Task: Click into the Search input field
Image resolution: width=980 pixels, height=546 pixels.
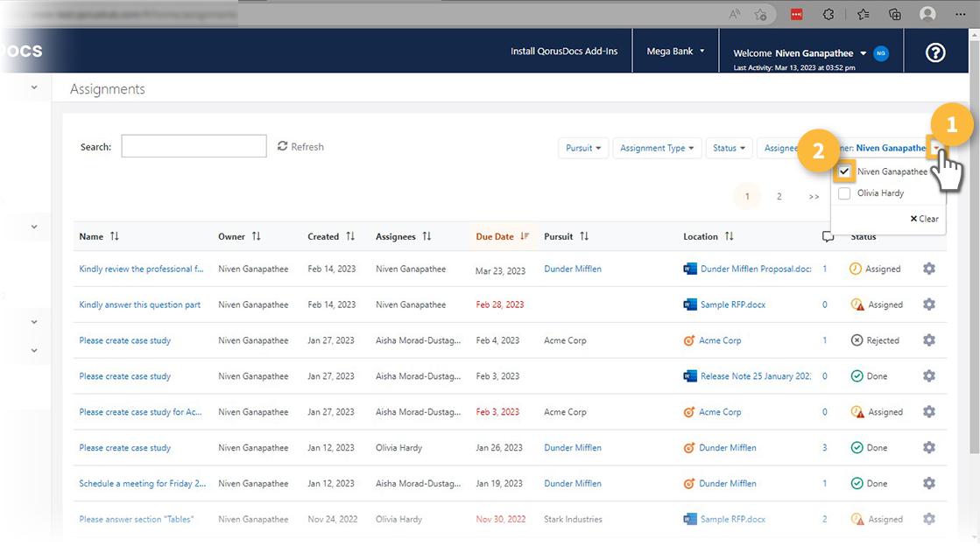Action: pyautogui.click(x=194, y=146)
